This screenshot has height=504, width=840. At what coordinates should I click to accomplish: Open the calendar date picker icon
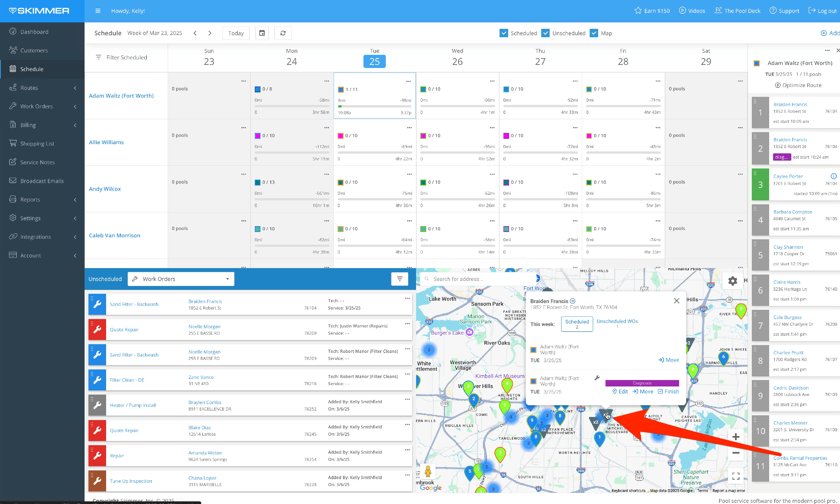[262, 33]
